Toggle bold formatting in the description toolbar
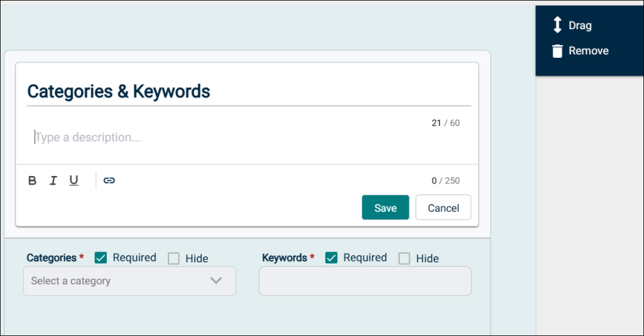Image resolution: width=644 pixels, height=336 pixels. click(x=32, y=181)
